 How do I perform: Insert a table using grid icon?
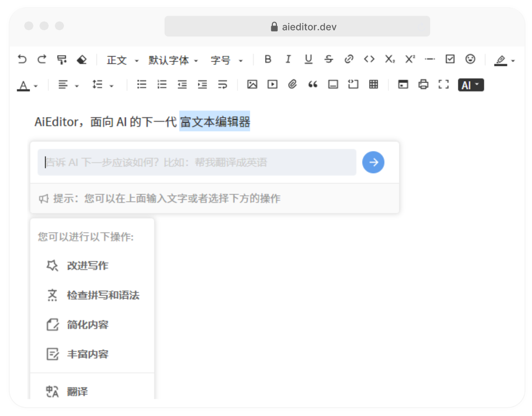tap(374, 85)
